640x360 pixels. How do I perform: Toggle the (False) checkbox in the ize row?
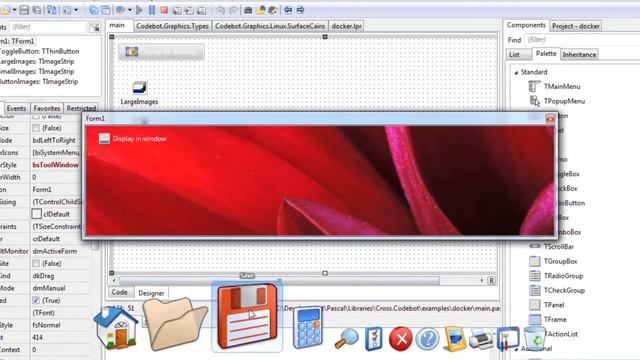click(x=36, y=128)
